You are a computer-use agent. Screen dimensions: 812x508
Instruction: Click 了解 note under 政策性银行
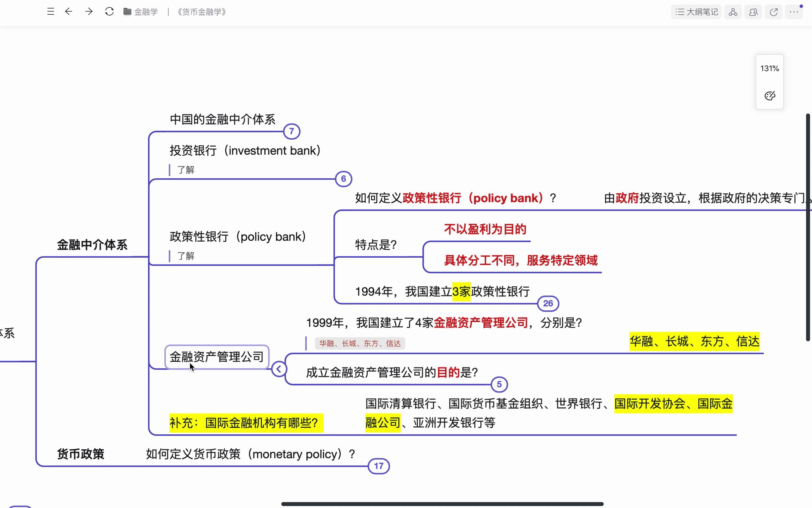(x=186, y=256)
